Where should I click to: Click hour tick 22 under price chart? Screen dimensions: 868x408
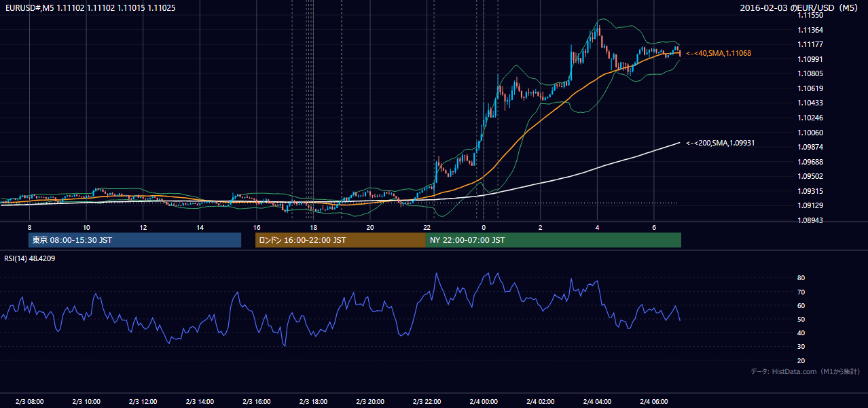(427, 227)
